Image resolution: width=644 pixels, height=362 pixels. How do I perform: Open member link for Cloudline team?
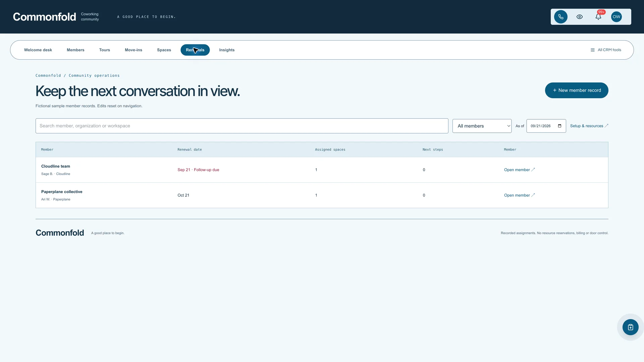point(519,170)
